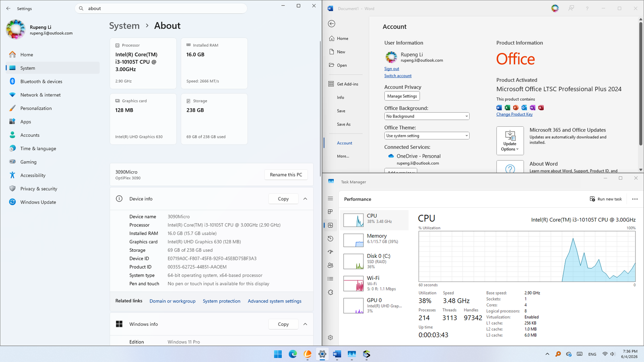Open More... in Word backstage menu
The height and width of the screenshot is (362, 644).
tap(343, 156)
